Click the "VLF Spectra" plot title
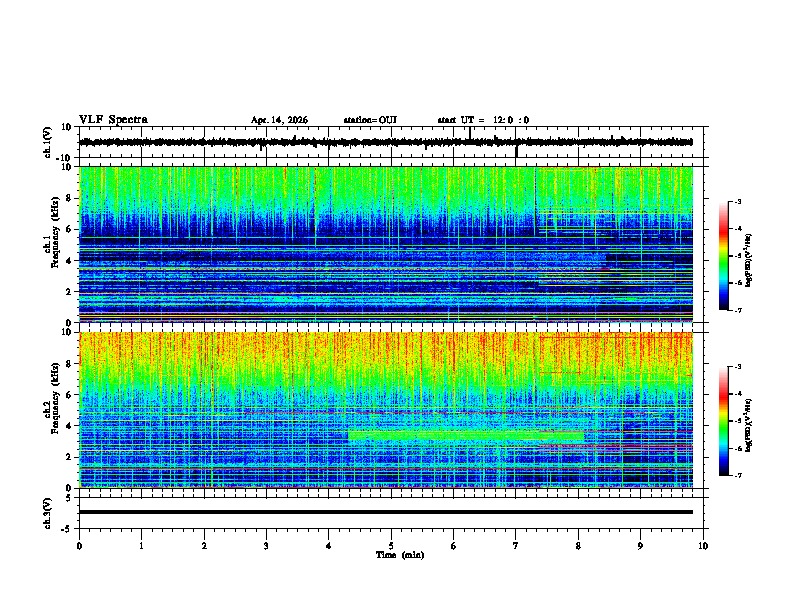The height and width of the screenshot is (612, 792). coord(113,120)
